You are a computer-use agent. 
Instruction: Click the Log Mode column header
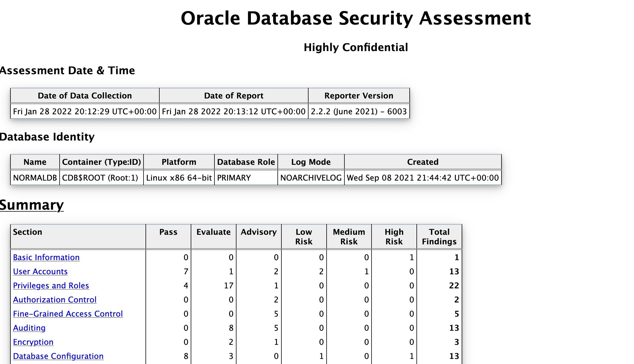point(311,162)
